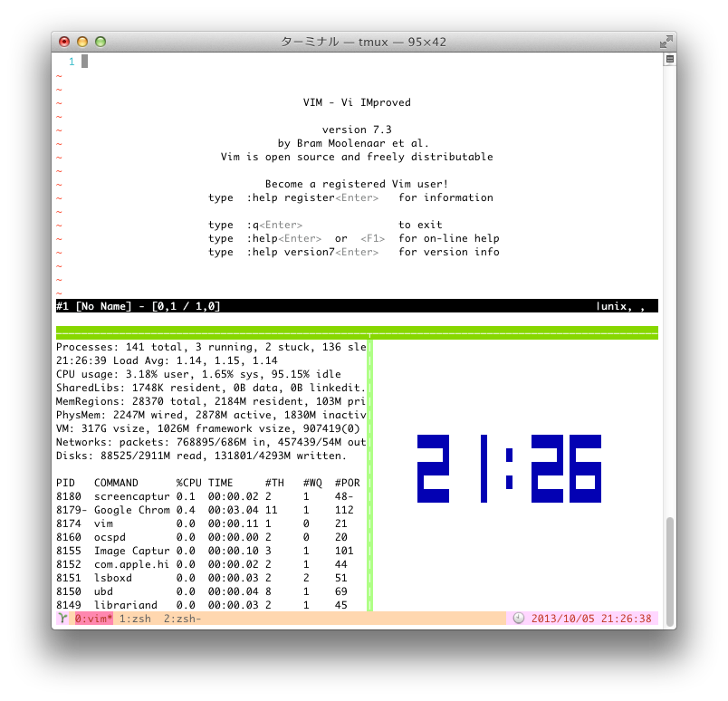
Task: Click the 'VM: 317G vsize' line
Action: point(208,428)
